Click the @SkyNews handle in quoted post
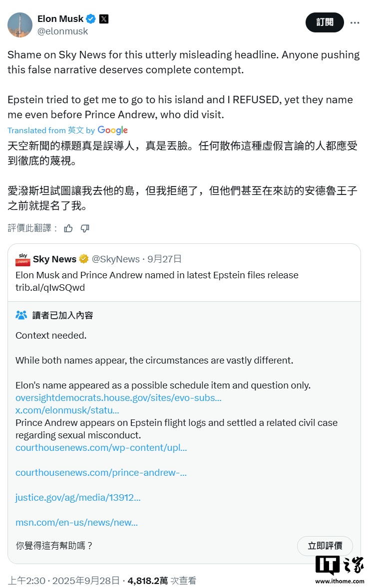The width and height of the screenshot is (370, 588). (x=116, y=259)
